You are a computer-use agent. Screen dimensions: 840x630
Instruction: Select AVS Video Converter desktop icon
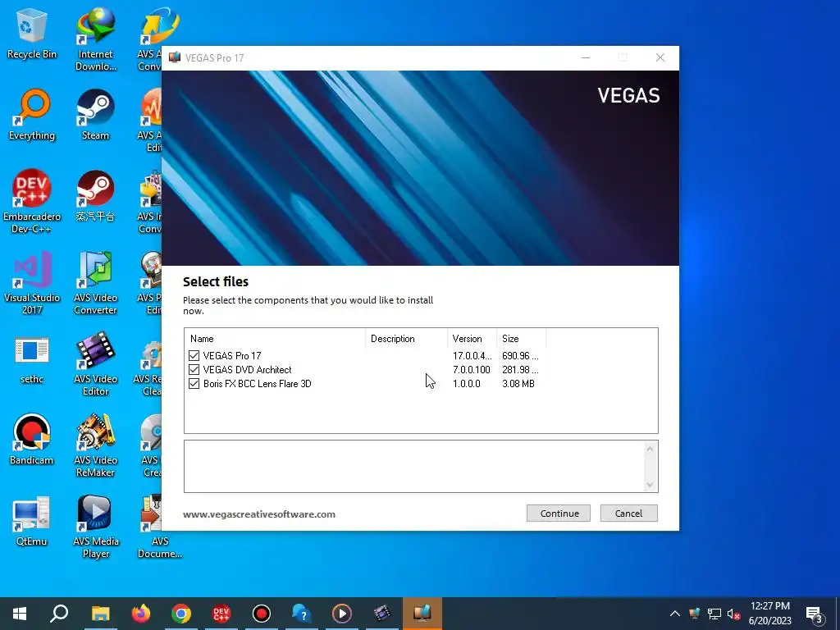(x=95, y=283)
